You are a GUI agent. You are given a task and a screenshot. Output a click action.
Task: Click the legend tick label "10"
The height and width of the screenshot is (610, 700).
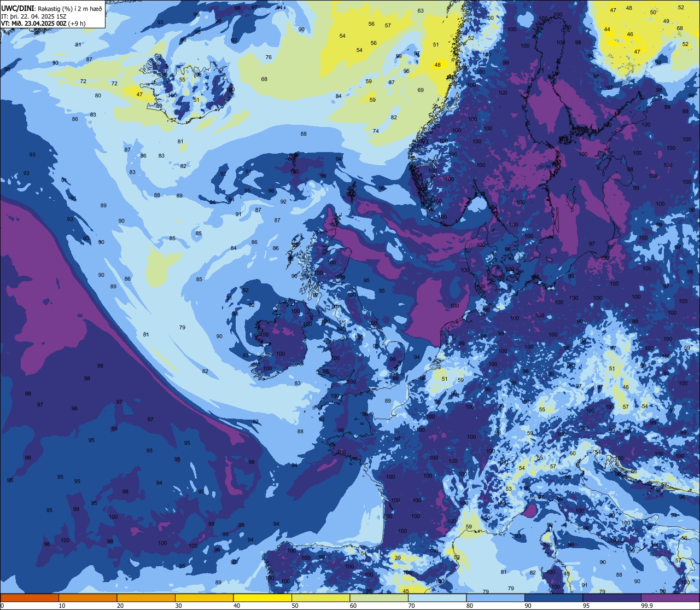[x=62, y=606]
